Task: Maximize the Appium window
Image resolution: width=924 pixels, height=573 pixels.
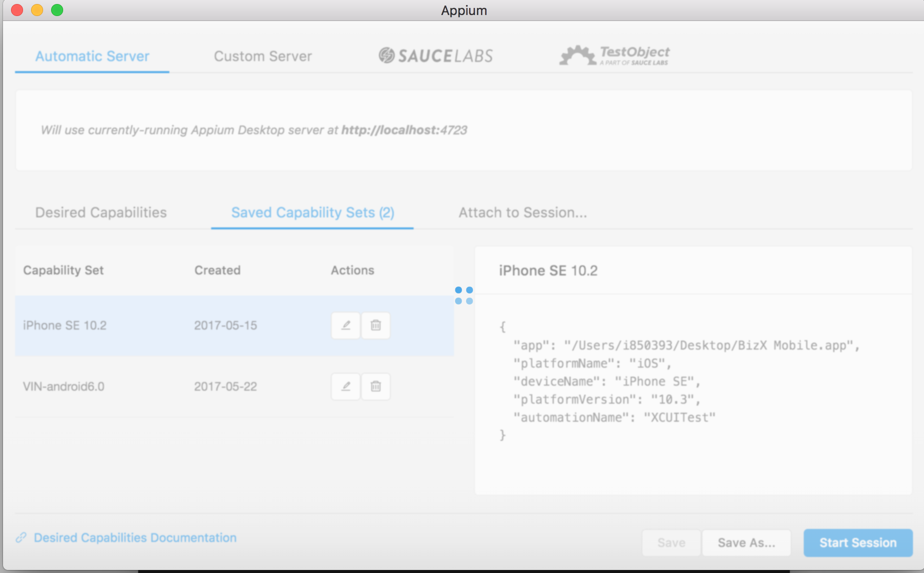Action: (57, 10)
